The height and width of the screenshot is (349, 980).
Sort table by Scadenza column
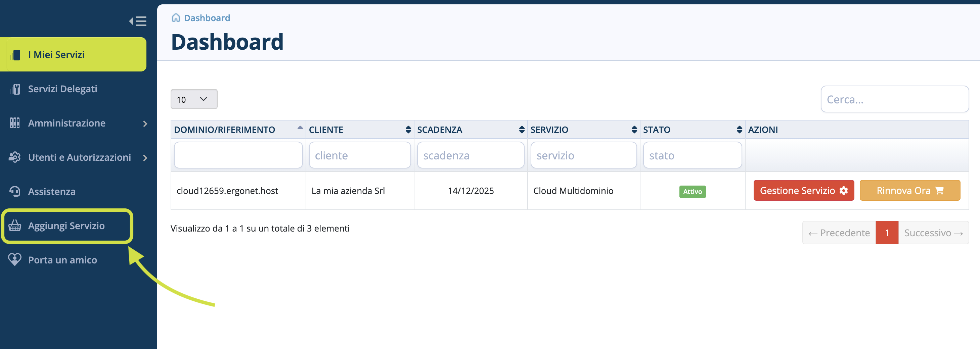tap(521, 130)
